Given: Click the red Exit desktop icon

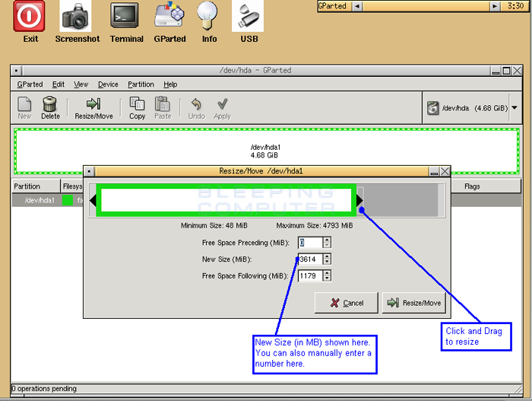Looking at the screenshot, I should [x=29, y=16].
